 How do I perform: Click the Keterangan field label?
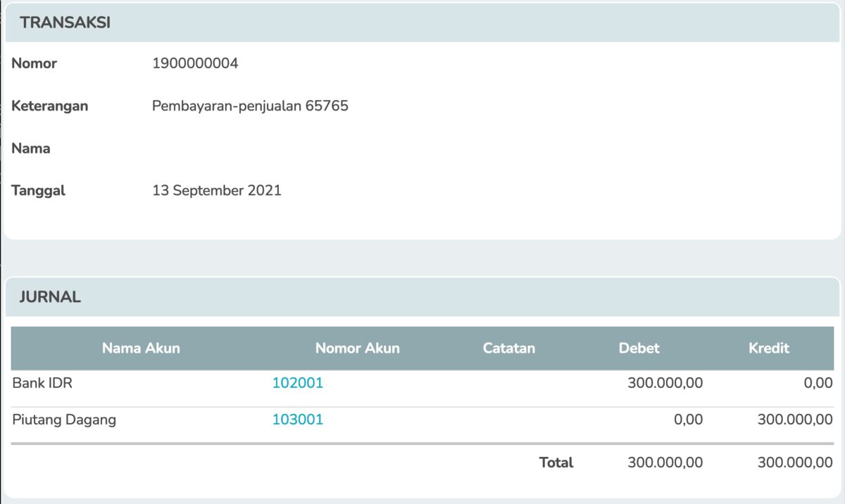49,106
